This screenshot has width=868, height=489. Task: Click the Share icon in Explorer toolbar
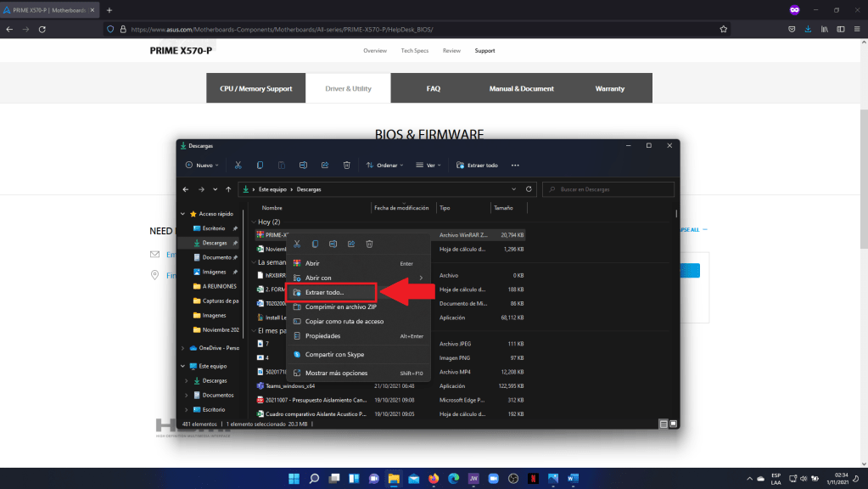click(325, 165)
